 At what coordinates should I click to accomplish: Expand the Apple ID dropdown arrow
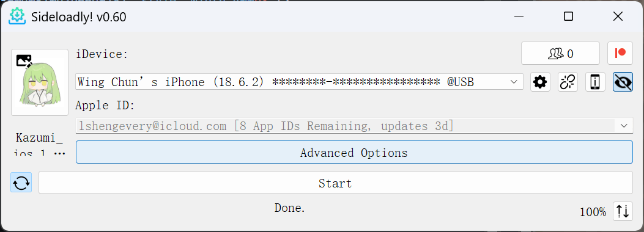point(624,125)
